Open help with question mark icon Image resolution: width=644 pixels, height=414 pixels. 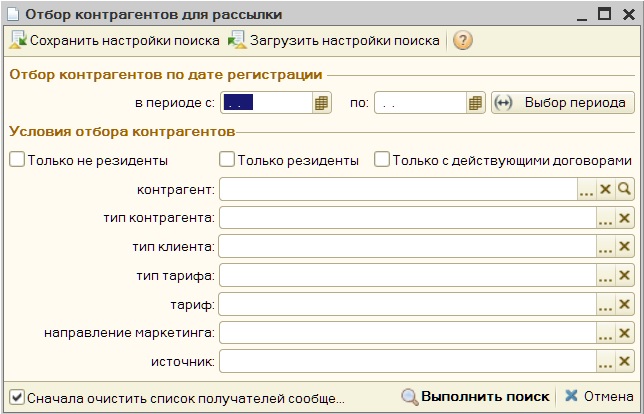point(463,41)
